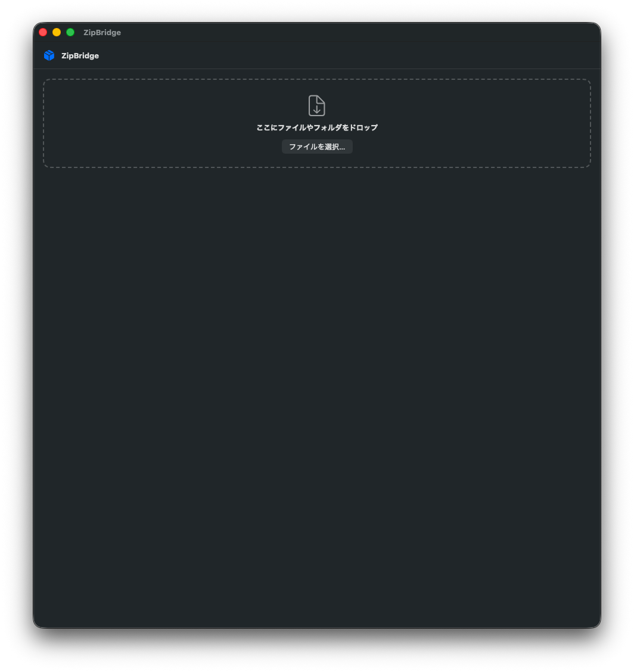Click the blue ZipBridge cube logo
The width and height of the screenshot is (634, 672).
tap(49, 55)
